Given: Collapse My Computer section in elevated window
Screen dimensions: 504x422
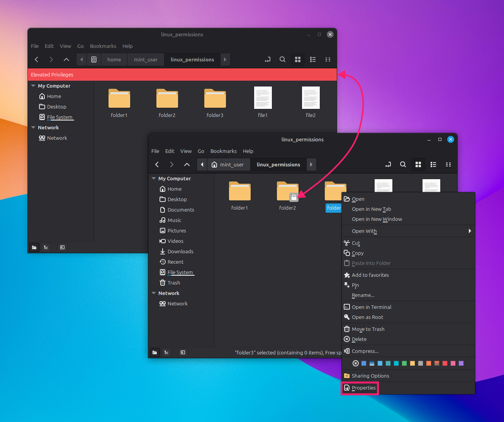Looking at the screenshot, I should 34,86.
